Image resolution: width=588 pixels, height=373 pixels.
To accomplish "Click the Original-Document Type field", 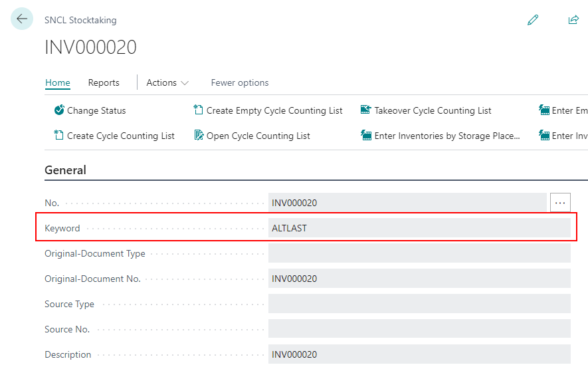I will click(x=419, y=253).
